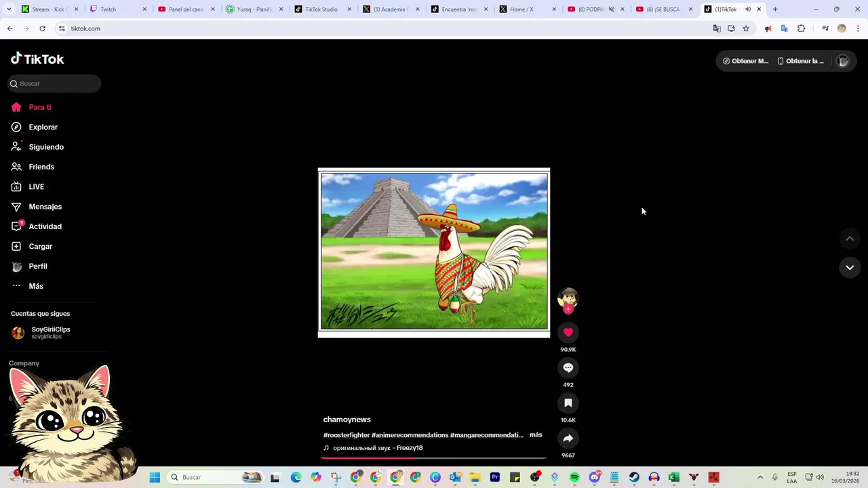Focus the TikTok Buscar search field
868x488 pixels.
[x=54, y=83]
